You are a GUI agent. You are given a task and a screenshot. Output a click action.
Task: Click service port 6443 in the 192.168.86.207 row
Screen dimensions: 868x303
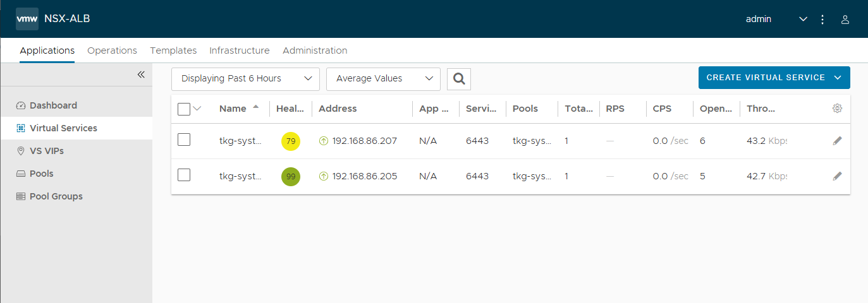(x=477, y=141)
